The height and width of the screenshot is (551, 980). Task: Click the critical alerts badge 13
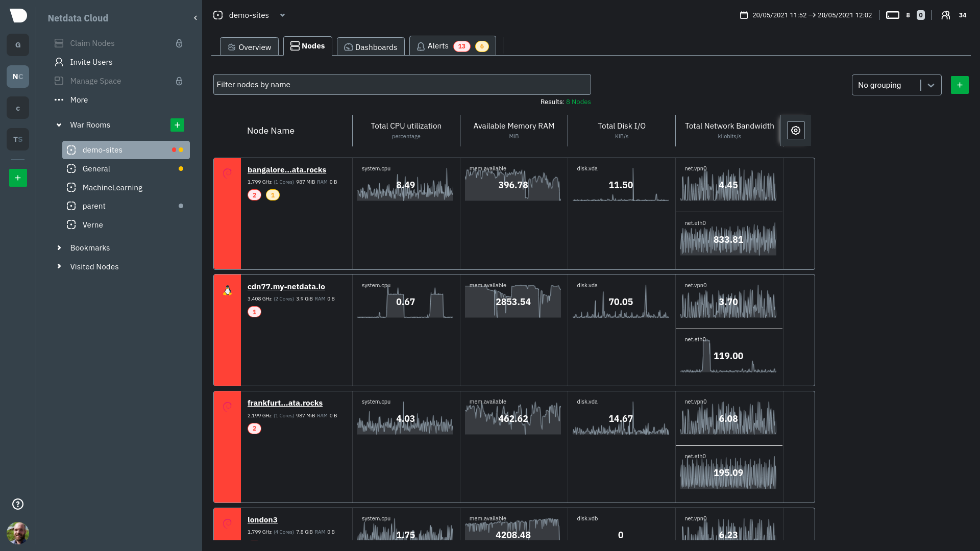point(462,46)
